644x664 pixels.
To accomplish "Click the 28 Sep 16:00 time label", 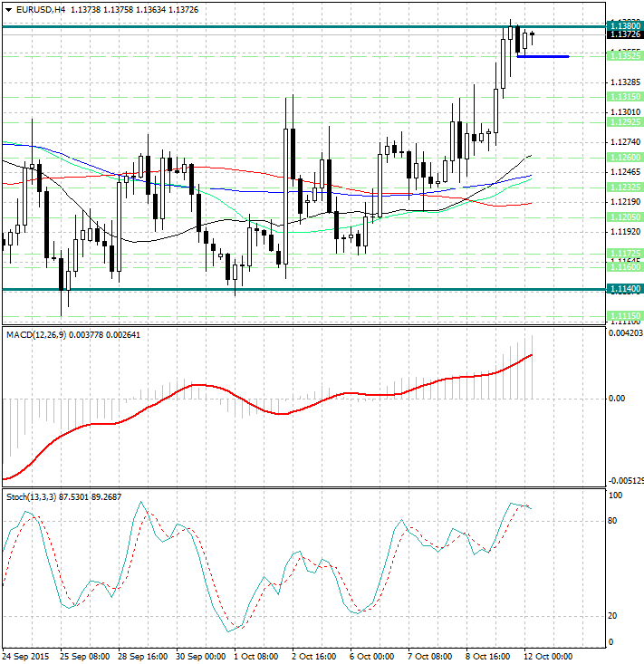I will (x=143, y=657).
